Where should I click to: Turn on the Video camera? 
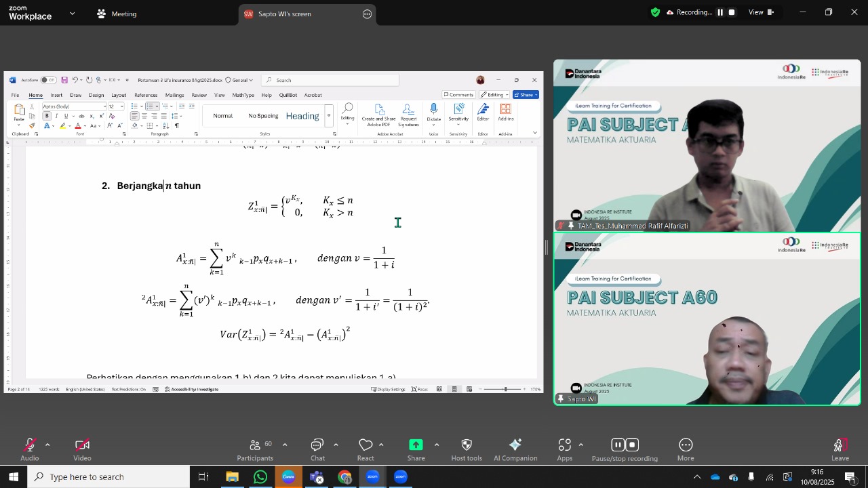[x=82, y=449]
